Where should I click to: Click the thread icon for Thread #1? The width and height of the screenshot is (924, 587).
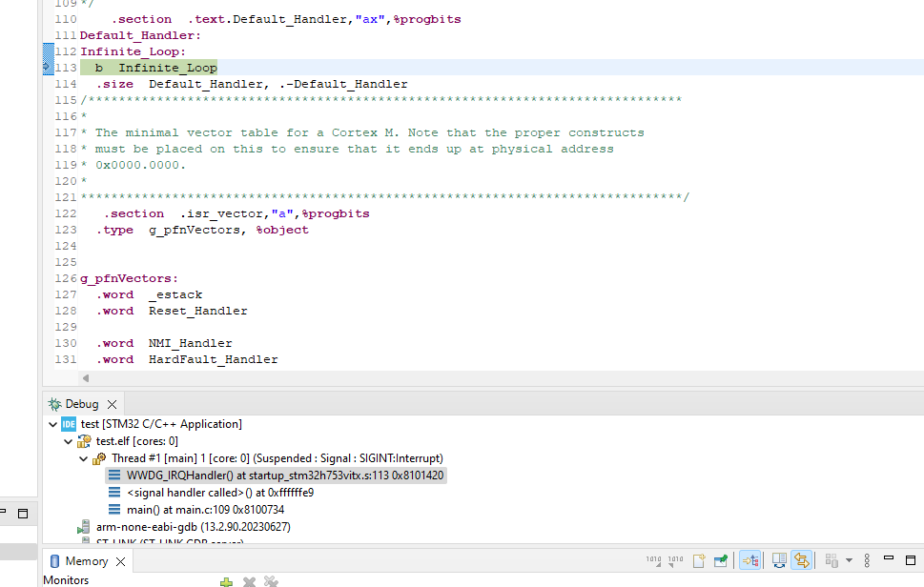click(x=99, y=458)
